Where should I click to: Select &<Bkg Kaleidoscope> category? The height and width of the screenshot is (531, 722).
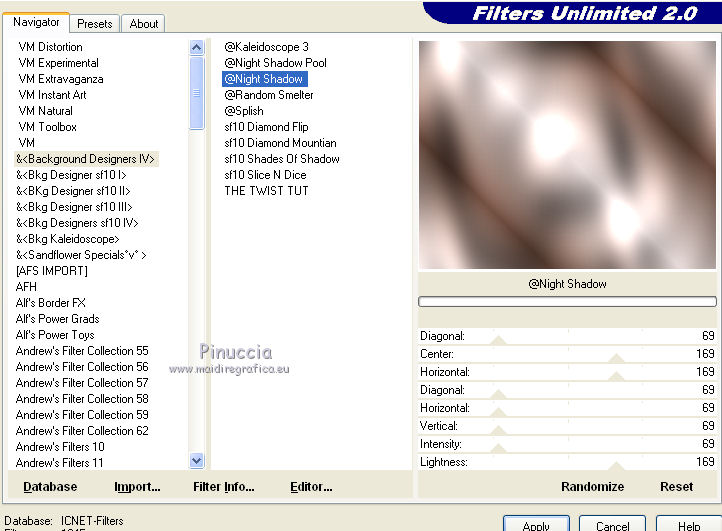pos(68,239)
